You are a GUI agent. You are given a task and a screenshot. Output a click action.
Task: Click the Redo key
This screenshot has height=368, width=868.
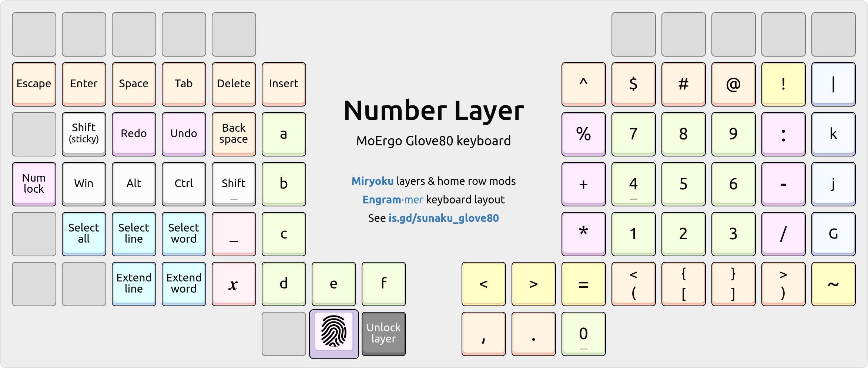(134, 134)
